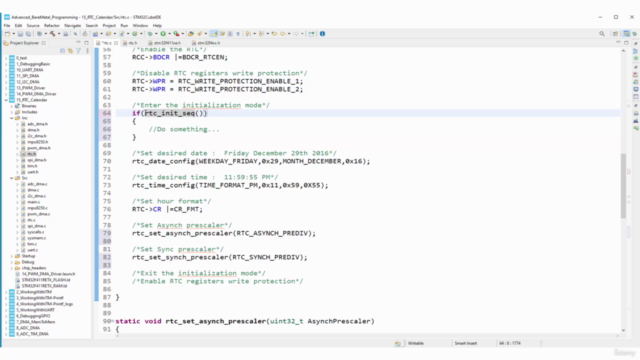Click the Last Edit Location toolbar icon
This screenshot has height=360, width=640.
coord(274,34)
